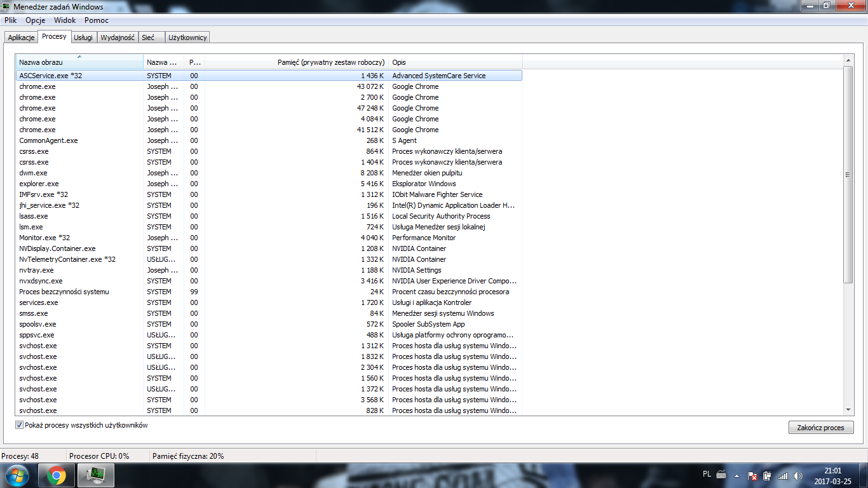Select svchost.exe using 3 568 K memory
This screenshot has height=488, width=868.
click(269, 400)
